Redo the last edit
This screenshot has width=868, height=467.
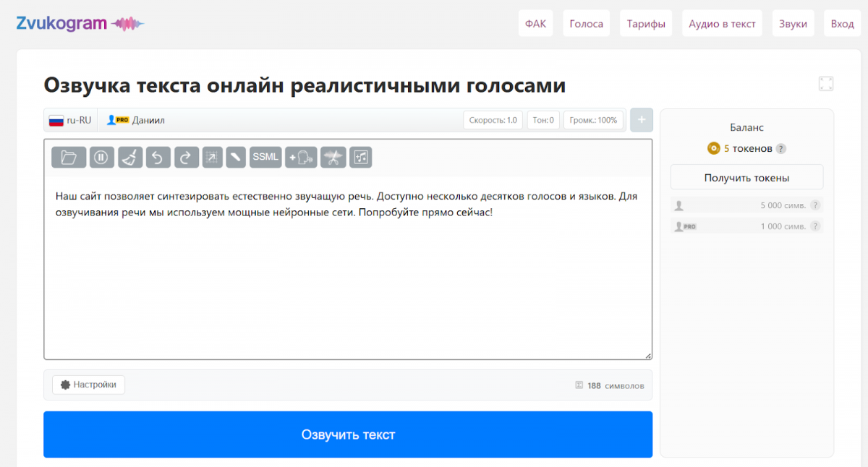(x=186, y=157)
